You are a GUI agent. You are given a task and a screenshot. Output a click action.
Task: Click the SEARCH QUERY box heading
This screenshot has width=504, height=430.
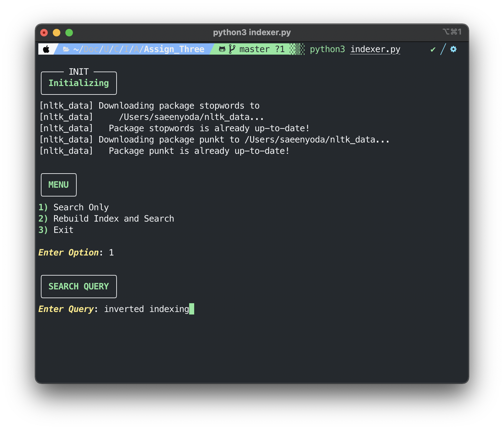[x=79, y=287]
